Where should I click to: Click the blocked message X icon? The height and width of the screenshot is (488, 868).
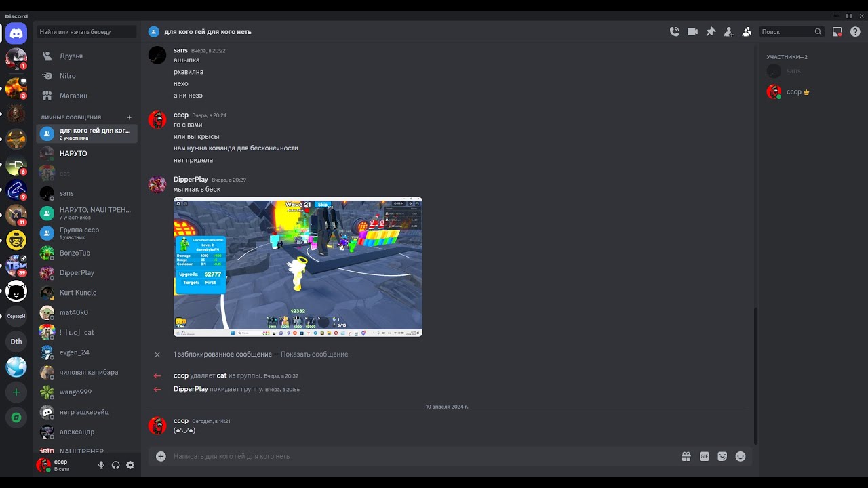pyautogui.click(x=157, y=354)
